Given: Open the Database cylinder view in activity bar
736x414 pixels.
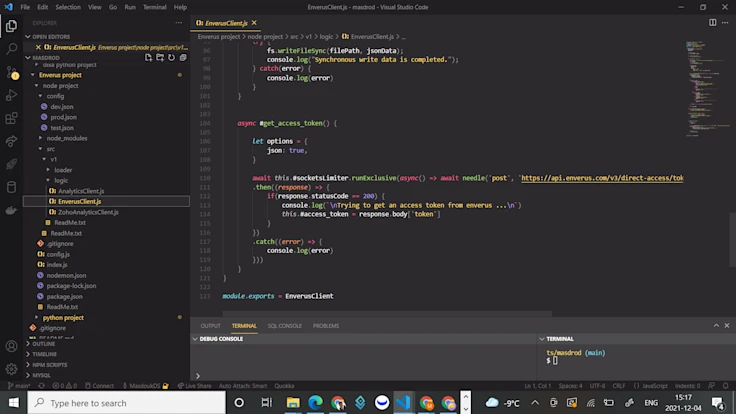Looking at the screenshot, I should pos(11,187).
